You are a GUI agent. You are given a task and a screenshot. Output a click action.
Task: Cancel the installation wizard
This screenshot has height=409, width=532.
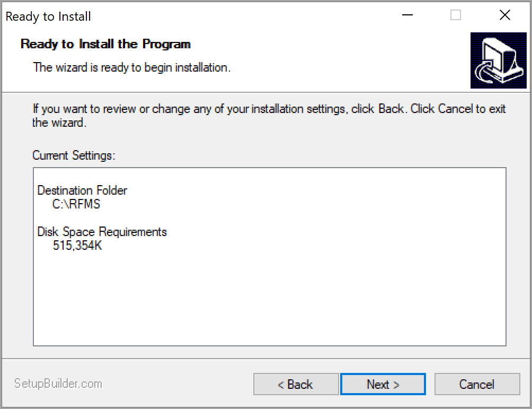(x=476, y=384)
